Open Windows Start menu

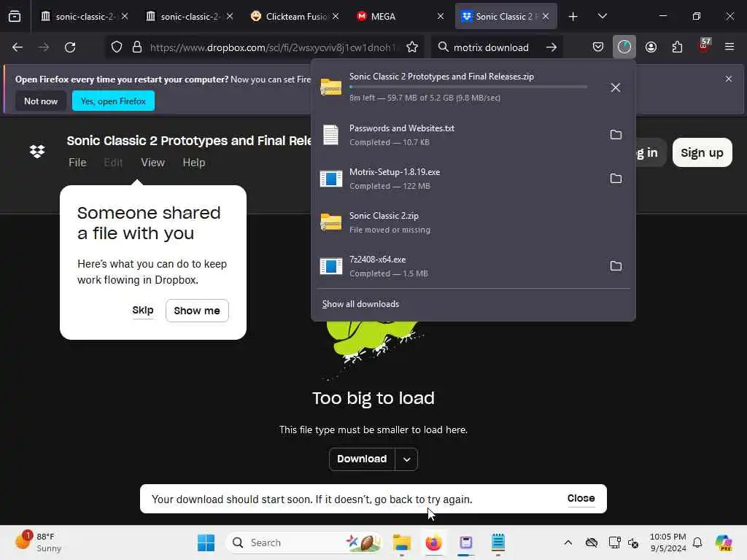206,542
